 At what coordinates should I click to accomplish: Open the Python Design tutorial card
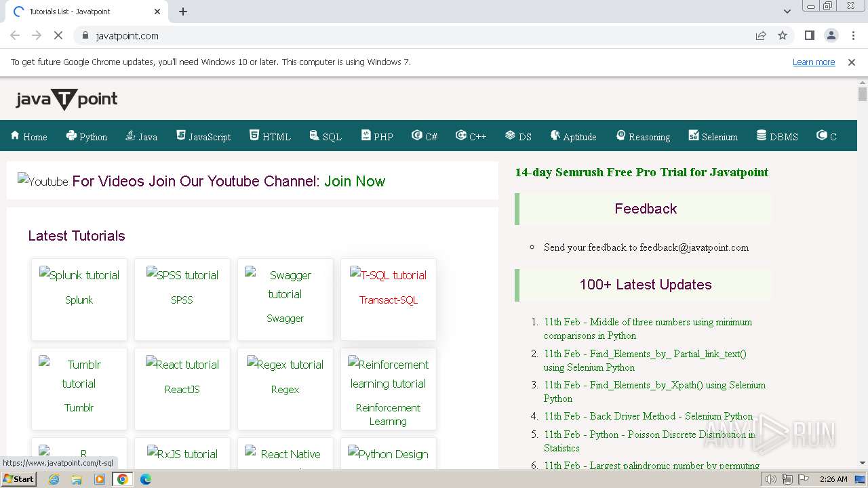pos(389,453)
